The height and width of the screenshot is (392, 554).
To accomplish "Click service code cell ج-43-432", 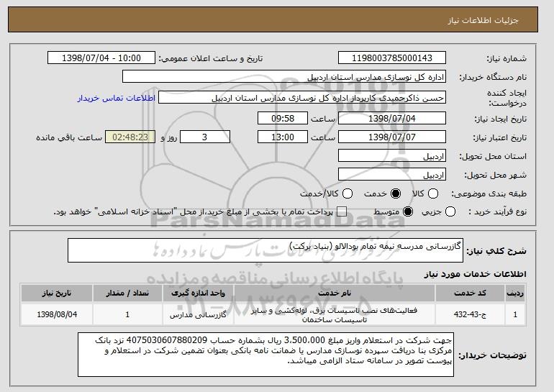I will pyautogui.click(x=470, y=314).
